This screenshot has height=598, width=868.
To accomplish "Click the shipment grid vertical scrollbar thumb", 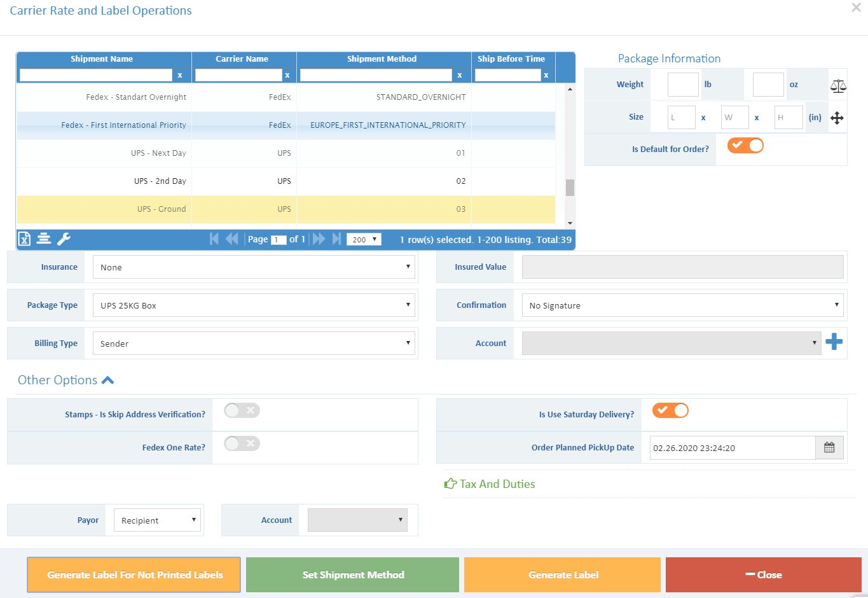I will pos(570,188).
